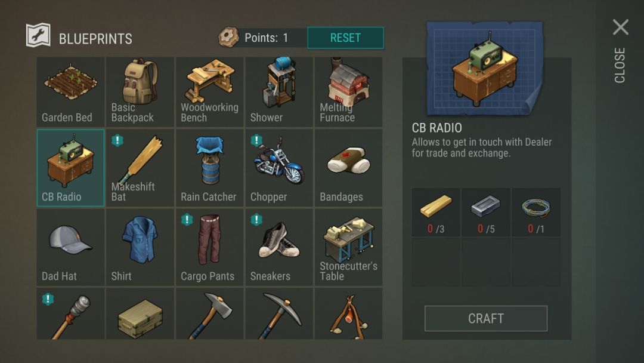This screenshot has width=644, height=363.
Task: Select the Makeshift Bat blueprint
Action: point(140,168)
